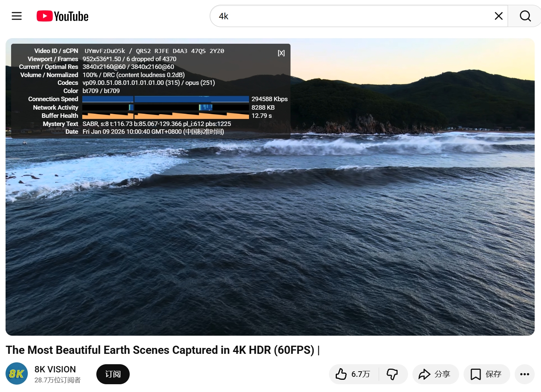Hit the thumbs-down dislike button
The image size is (541, 392).
tap(392, 374)
